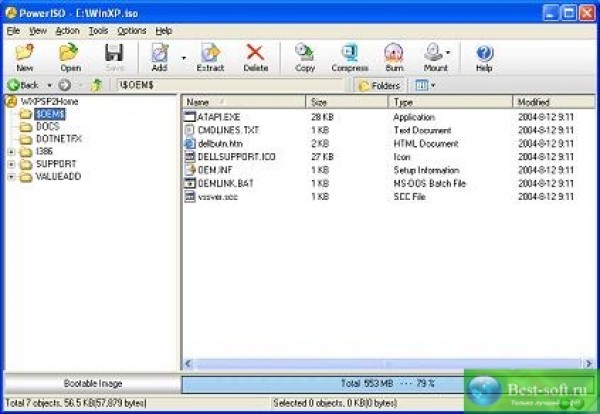Select the DOCS folder in tree
The width and height of the screenshot is (600, 414).
(47, 126)
